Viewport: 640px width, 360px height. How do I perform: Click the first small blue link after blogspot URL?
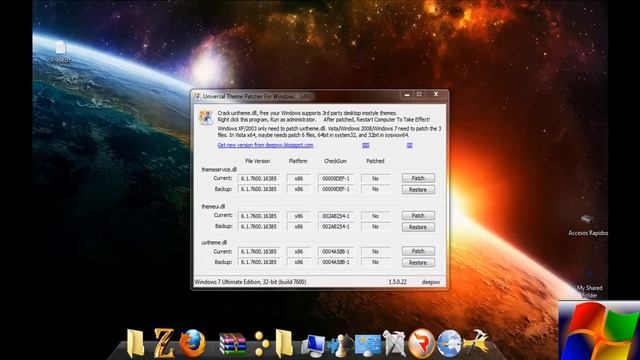tap(366, 145)
